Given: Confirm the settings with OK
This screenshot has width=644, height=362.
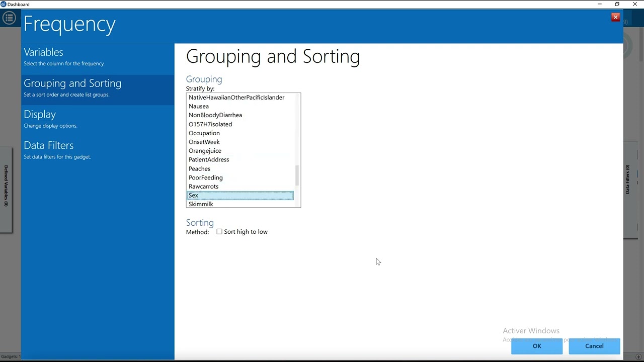Looking at the screenshot, I should click(x=537, y=346).
